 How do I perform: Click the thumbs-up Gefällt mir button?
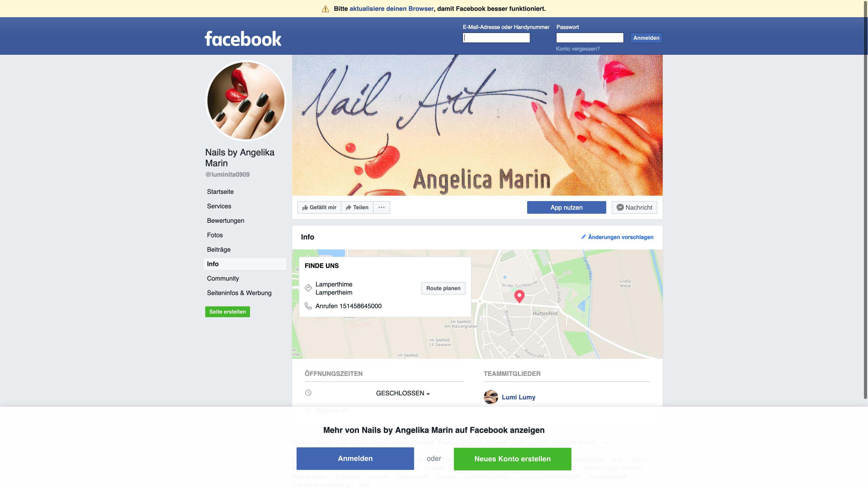pyautogui.click(x=319, y=207)
